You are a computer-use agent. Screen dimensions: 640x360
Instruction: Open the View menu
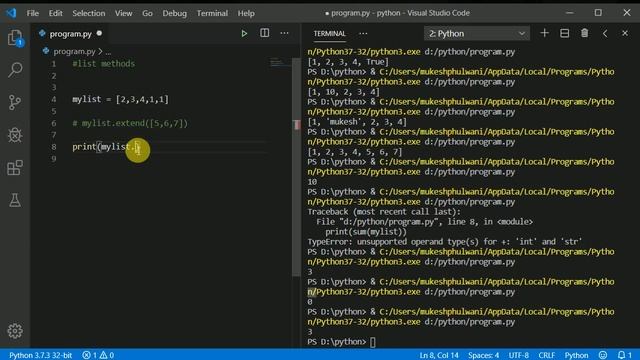(x=123, y=13)
